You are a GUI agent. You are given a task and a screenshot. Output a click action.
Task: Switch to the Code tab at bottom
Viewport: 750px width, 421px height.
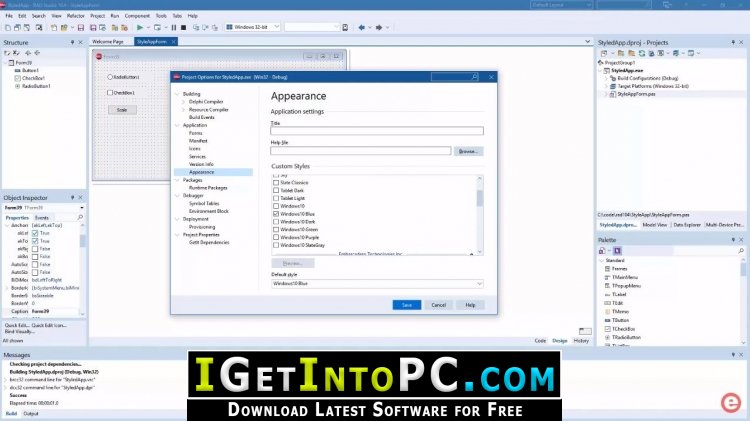pyautogui.click(x=540, y=341)
